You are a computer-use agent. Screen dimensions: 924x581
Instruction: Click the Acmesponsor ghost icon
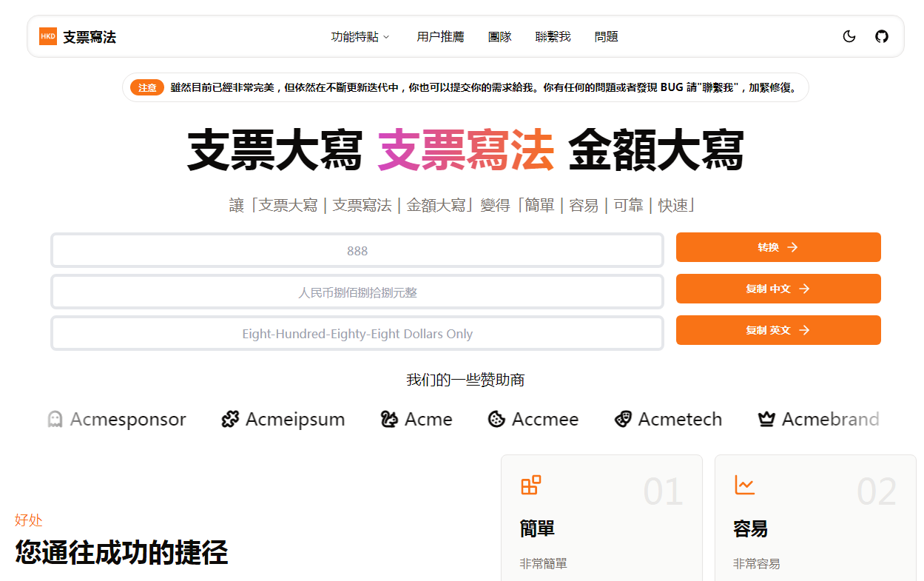pyautogui.click(x=54, y=419)
